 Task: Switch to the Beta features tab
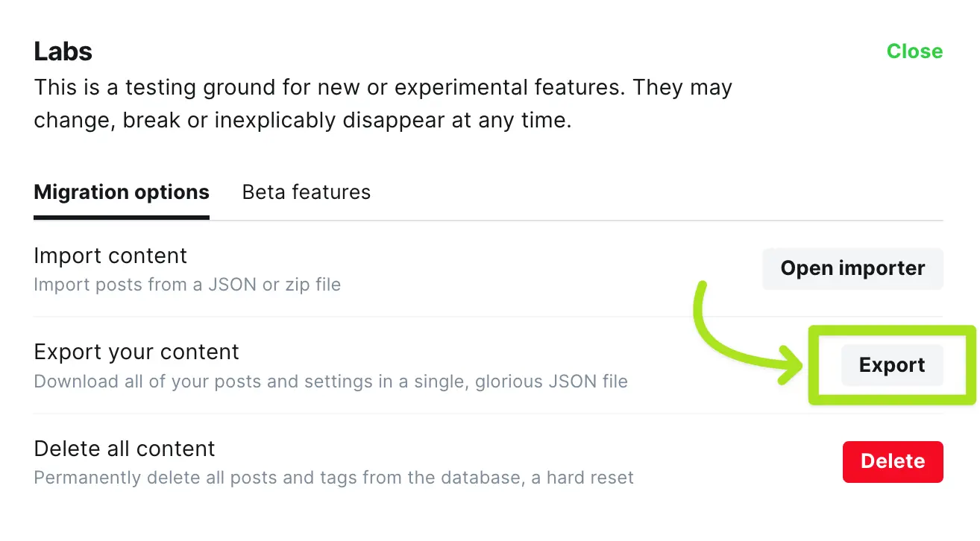click(x=306, y=192)
